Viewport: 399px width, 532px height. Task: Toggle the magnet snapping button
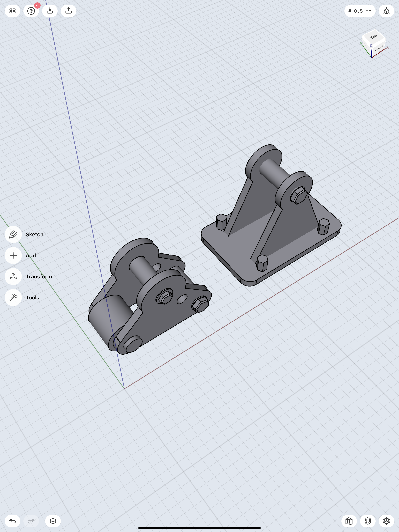point(368,521)
